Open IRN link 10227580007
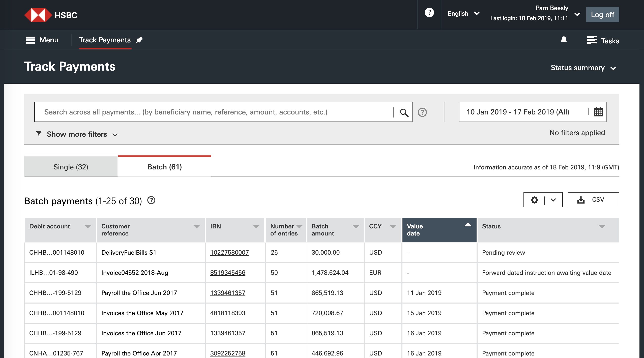The width and height of the screenshot is (644, 358). [229, 252]
